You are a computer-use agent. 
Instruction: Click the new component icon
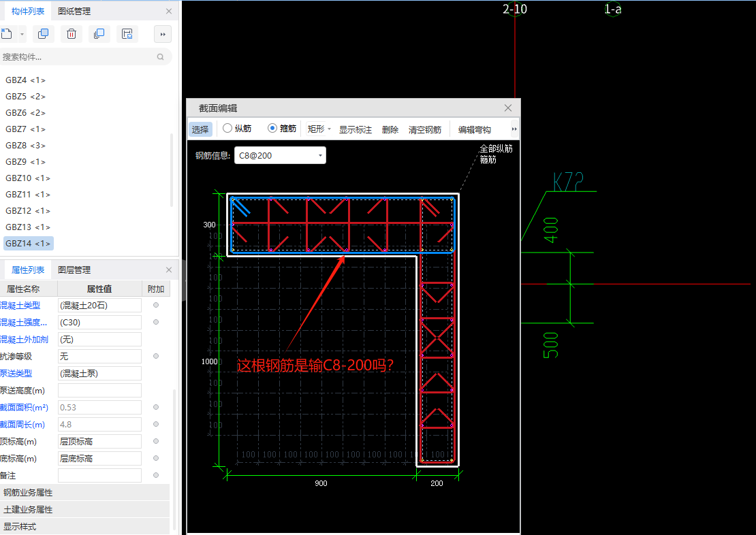coord(7,34)
